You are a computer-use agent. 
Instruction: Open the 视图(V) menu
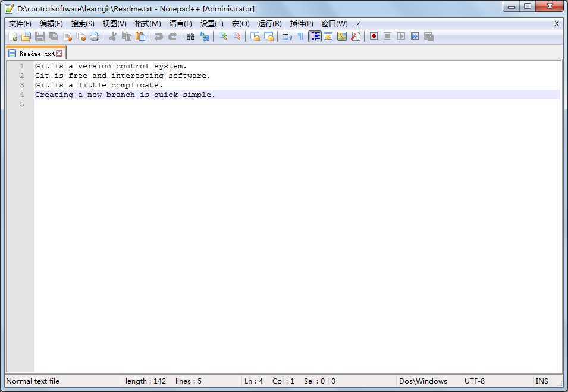[x=114, y=24]
